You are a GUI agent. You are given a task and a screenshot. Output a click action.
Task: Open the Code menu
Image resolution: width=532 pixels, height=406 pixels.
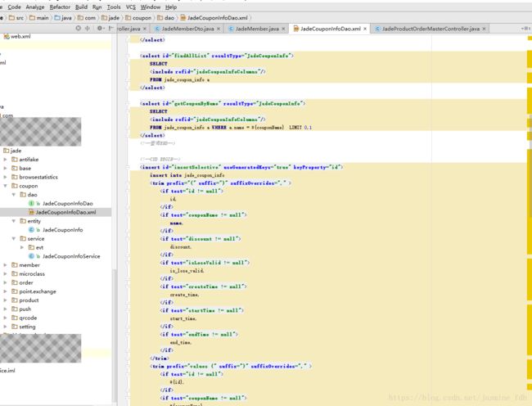[14, 7]
